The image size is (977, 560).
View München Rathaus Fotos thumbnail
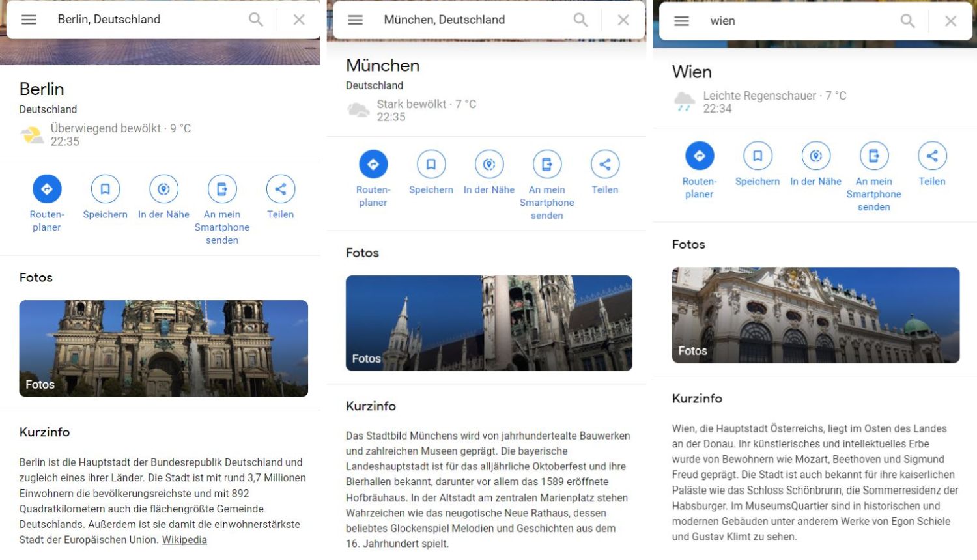tap(488, 323)
